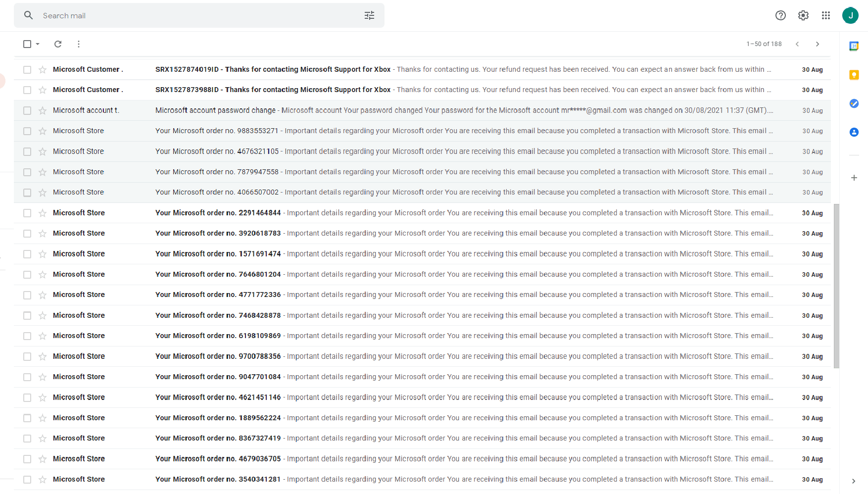Click the 1–50 of 188 counter

(x=764, y=44)
